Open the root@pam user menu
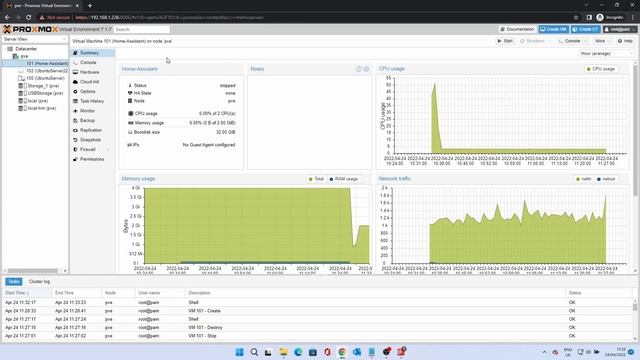This screenshot has height=360, width=640. (x=620, y=29)
